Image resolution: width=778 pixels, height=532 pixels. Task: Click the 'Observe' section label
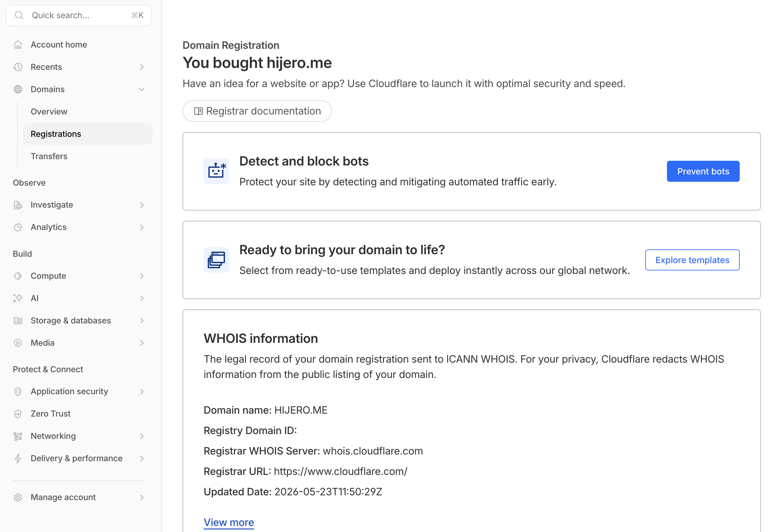pyautogui.click(x=29, y=183)
